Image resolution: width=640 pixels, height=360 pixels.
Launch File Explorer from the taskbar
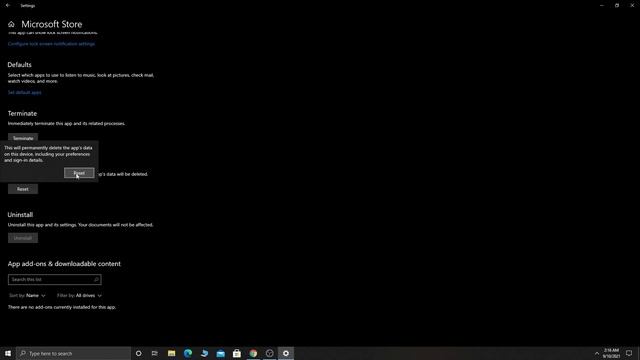click(171, 353)
